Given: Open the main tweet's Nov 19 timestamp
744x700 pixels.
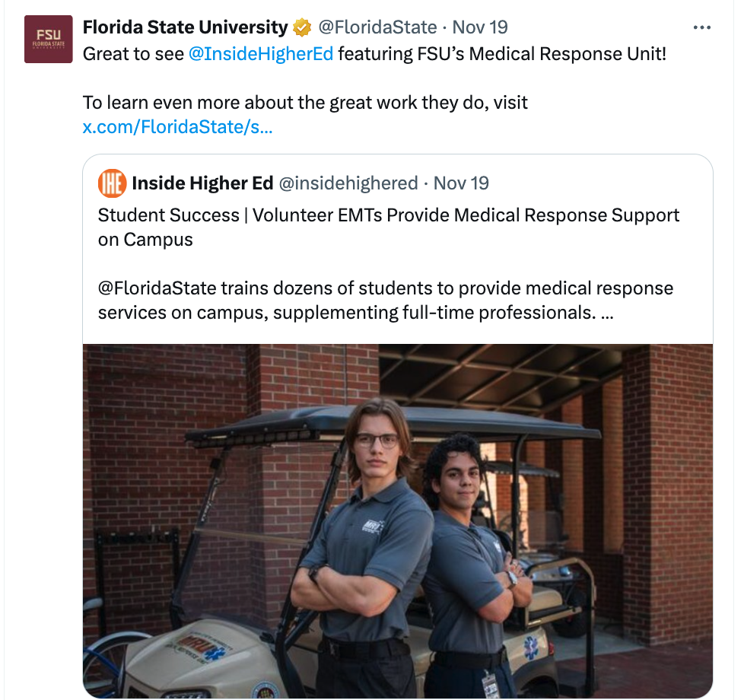Looking at the screenshot, I should (480, 28).
